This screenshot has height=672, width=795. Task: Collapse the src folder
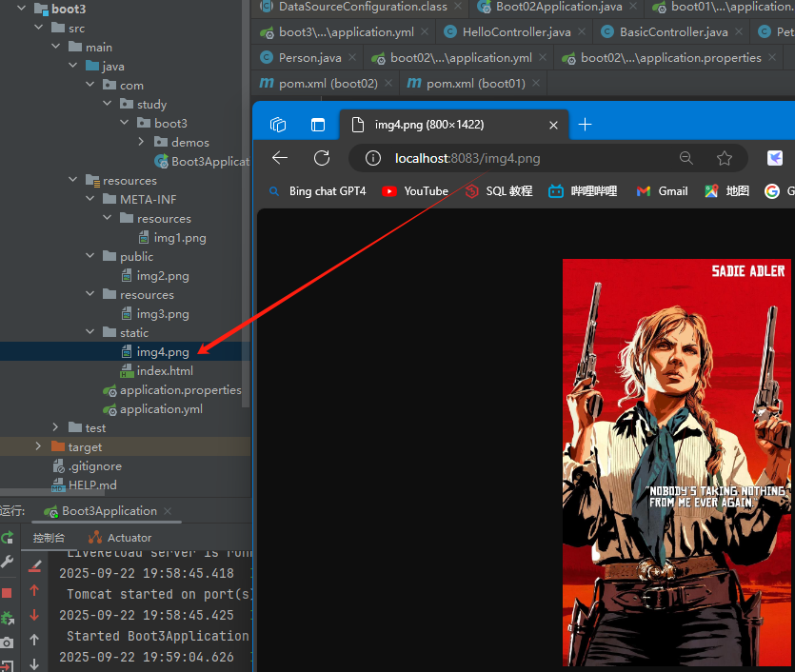click(39, 28)
